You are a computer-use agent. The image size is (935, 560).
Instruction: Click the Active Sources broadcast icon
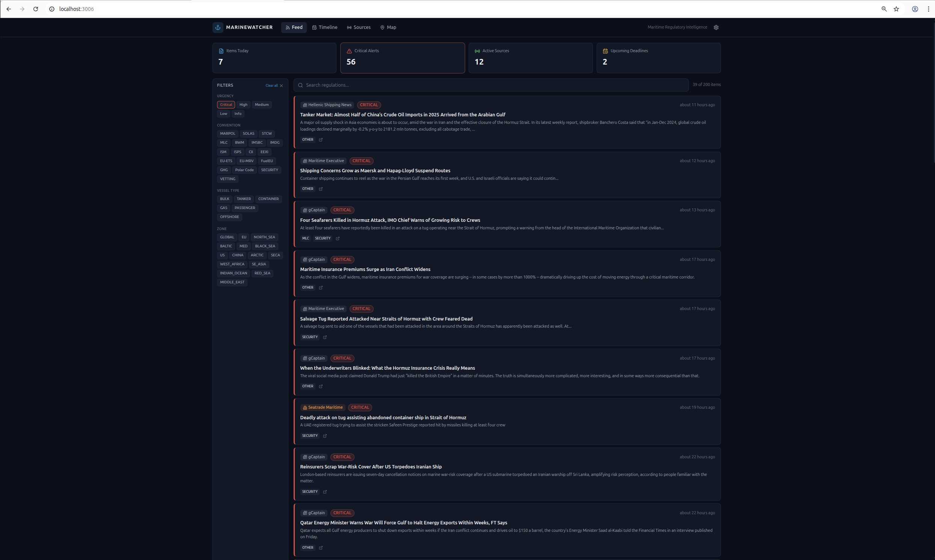click(x=477, y=50)
